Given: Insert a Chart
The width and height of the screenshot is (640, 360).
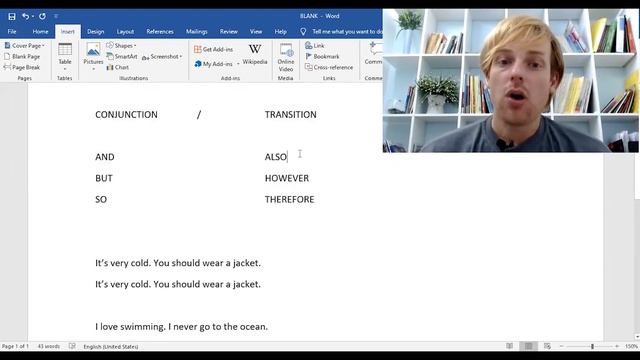Looking at the screenshot, I should coord(118,67).
